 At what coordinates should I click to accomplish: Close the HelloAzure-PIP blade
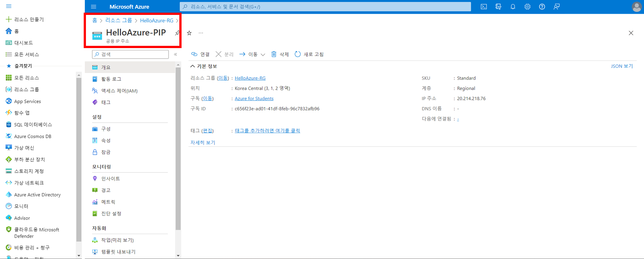pos(631,33)
